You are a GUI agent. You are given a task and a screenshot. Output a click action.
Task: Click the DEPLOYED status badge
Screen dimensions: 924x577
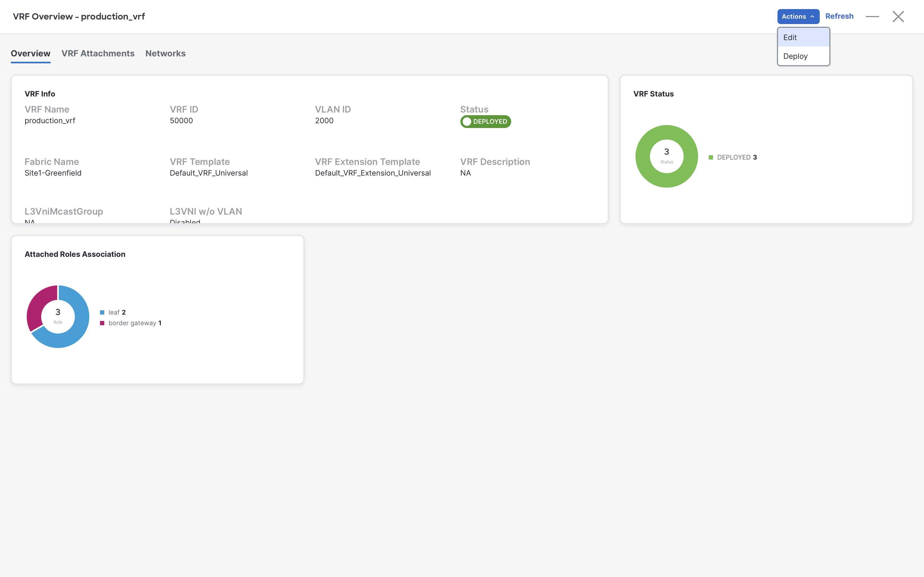(x=486, y=121)
